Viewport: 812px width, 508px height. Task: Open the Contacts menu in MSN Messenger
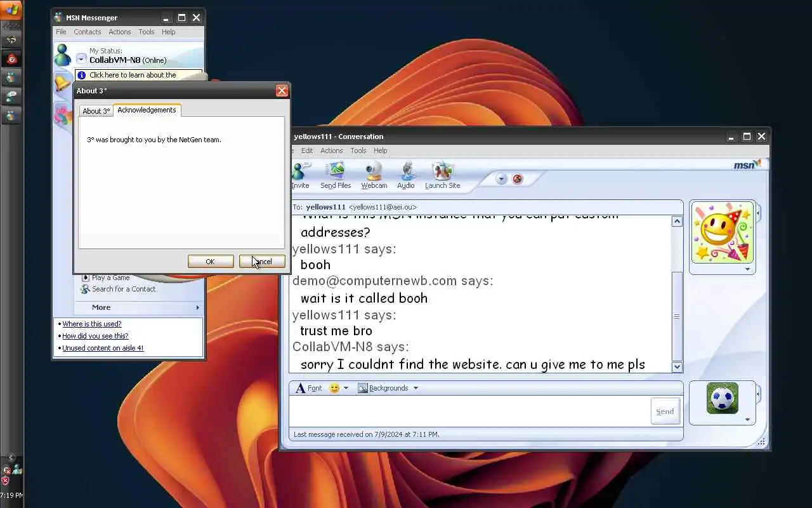click(x=87, y=32)
